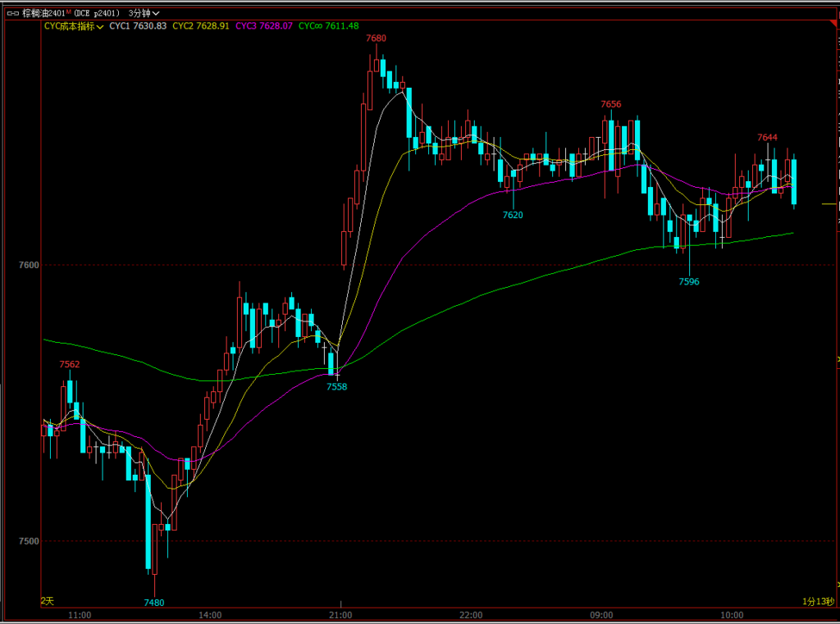The width and height of the screenshot is (840, 624).
Task: Click the 1分13秒 countdown at bottom right
Action: (818, 602)
